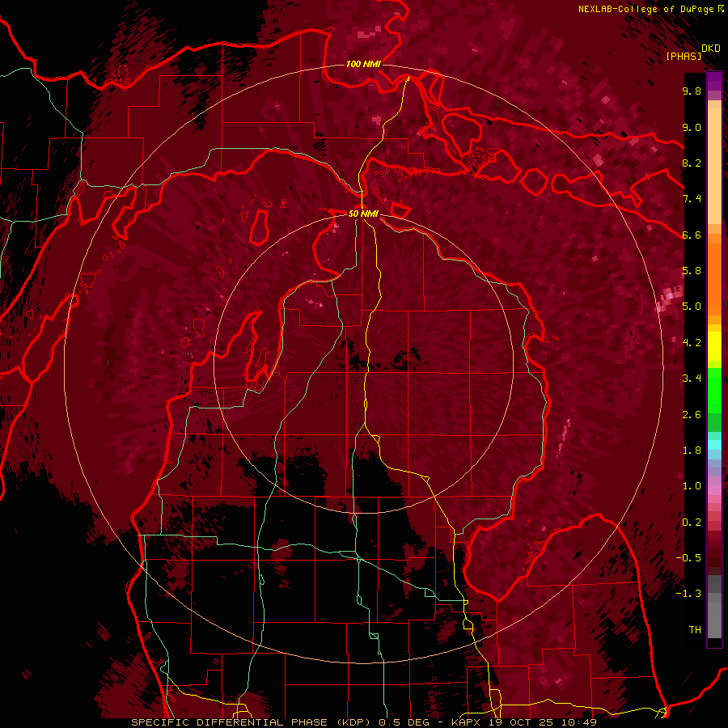The width and height of the screenshot is (728, 728).
Task: Pick the cyan segment of the color bar
Action: (x=714, y=445)
